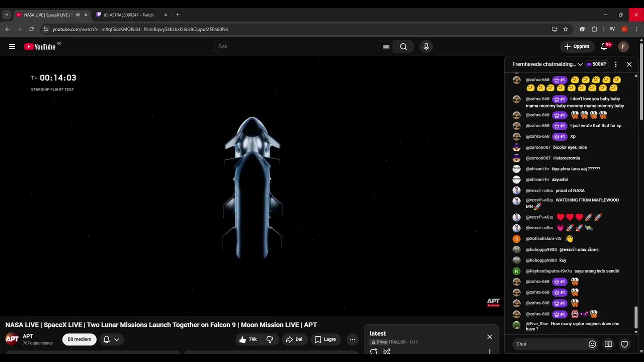The image size is (644, 362).
Task: Send a heart reaction in chat
Action: coord(624,344)
